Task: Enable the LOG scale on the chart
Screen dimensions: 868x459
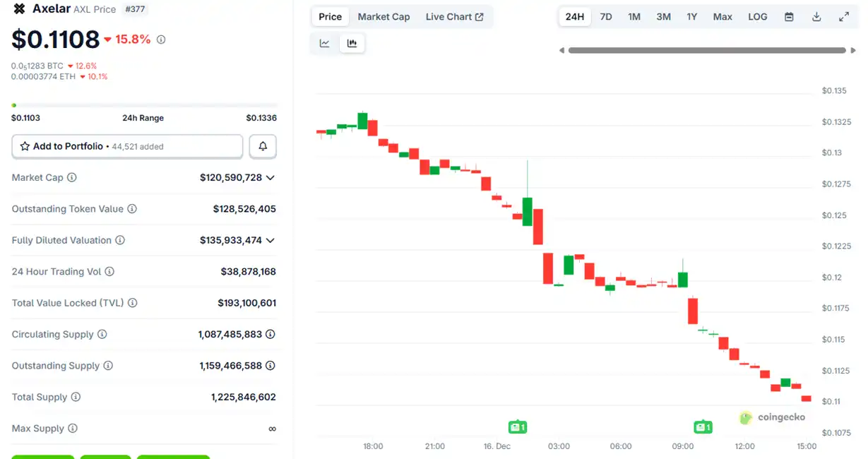Action: click(757, 16)
